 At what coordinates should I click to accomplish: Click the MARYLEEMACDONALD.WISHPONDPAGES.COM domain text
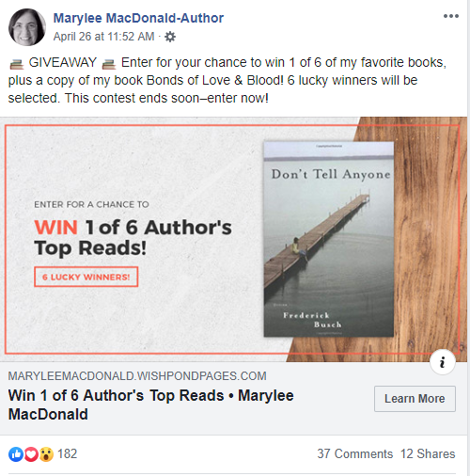coord(137,375)
